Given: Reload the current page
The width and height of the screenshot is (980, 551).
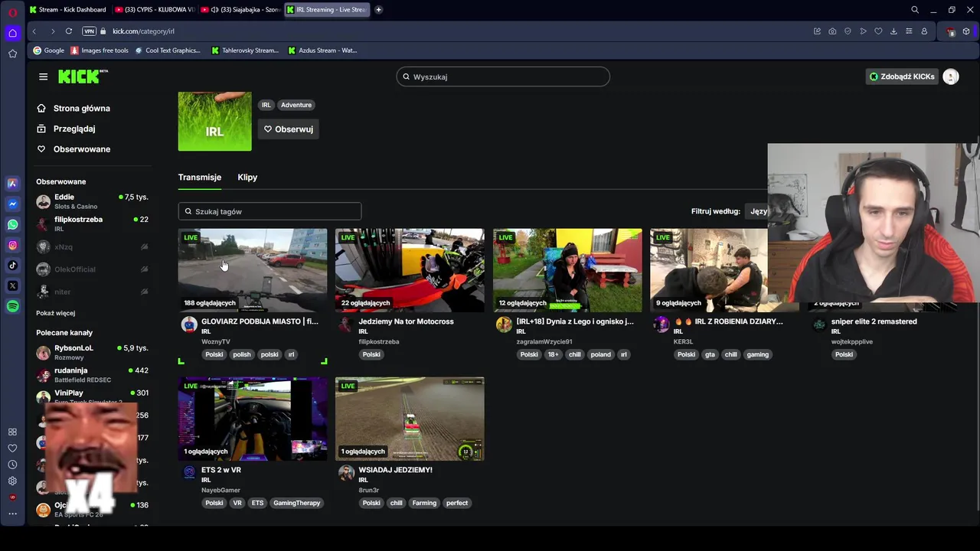Looking at the screenshot, I should pyautogui.click(x=69, y=31).
